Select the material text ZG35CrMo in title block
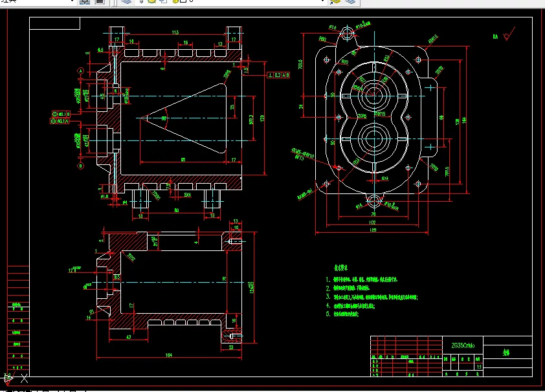 [x=463, y=345]
